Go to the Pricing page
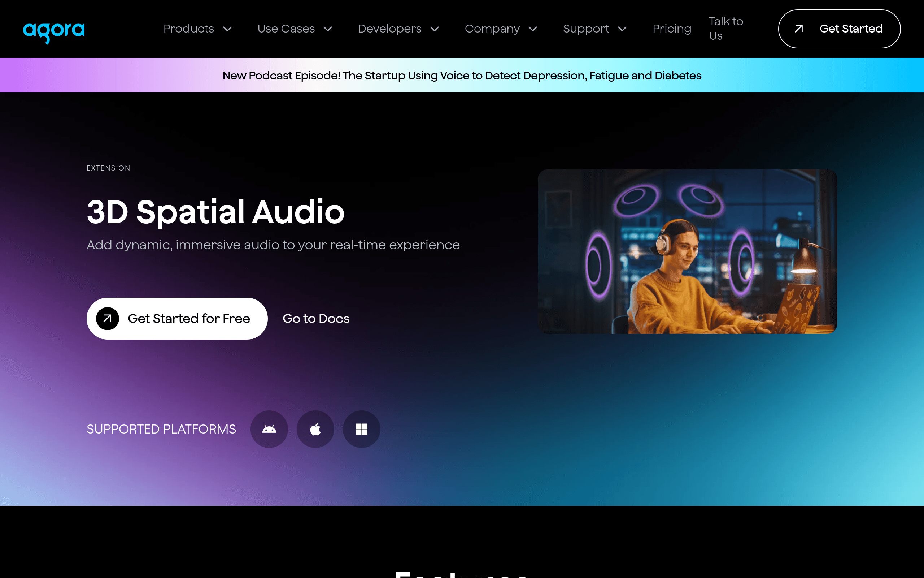The image size is (924, 578). [672, 29]
